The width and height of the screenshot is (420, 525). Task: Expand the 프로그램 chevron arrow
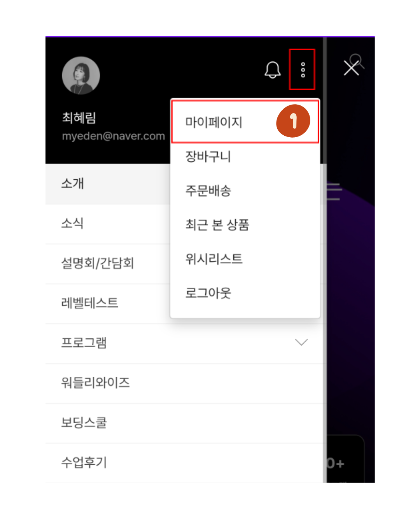[x=301, y=342]
